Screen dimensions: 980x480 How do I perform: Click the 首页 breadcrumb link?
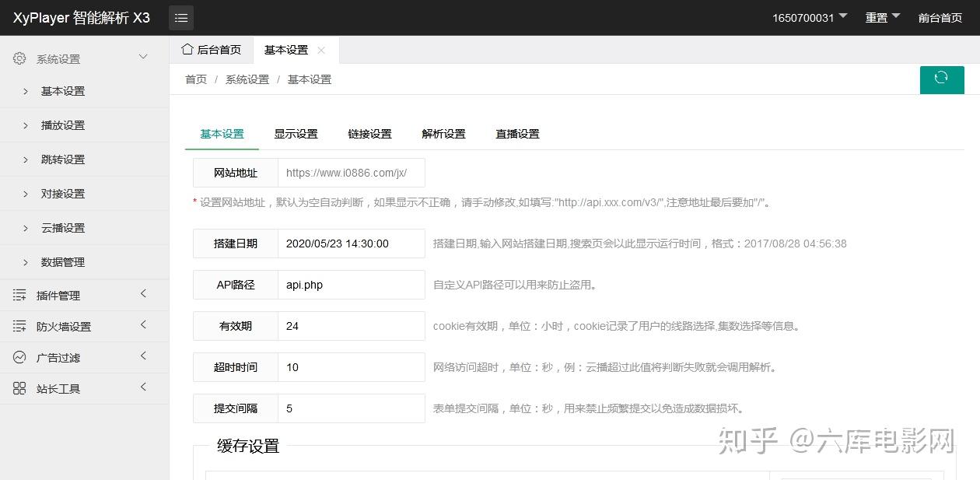click(196, 79)
